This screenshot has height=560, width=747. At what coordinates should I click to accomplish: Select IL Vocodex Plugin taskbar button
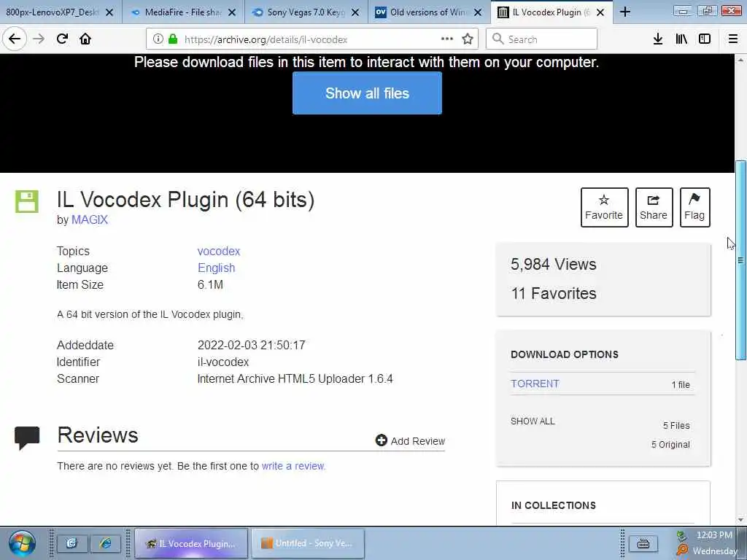(x=191, y=543)
